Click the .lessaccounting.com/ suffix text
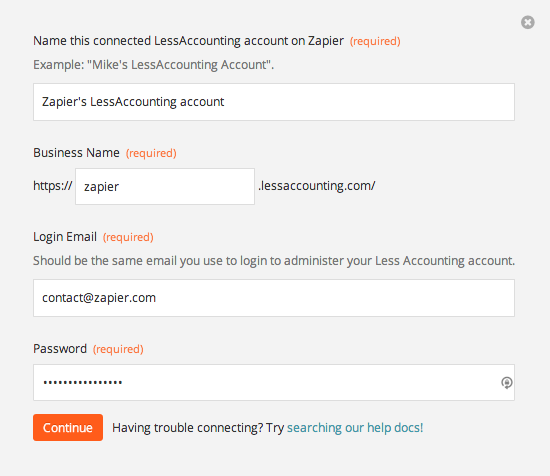The image size is (550, 476). point(317,186)
